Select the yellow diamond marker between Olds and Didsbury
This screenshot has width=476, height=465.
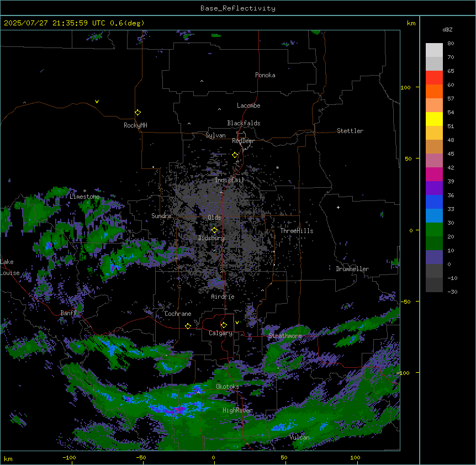(214, 230)
